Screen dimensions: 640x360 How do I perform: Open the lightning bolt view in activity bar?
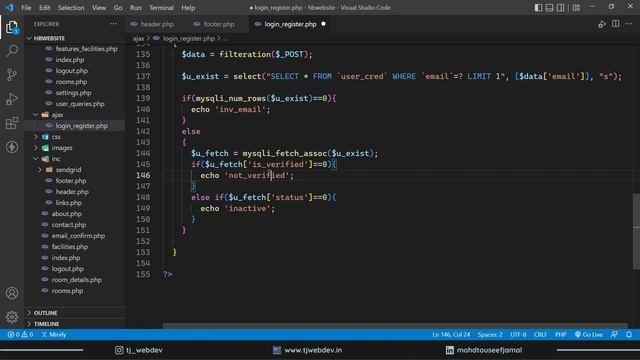(12, 147)
